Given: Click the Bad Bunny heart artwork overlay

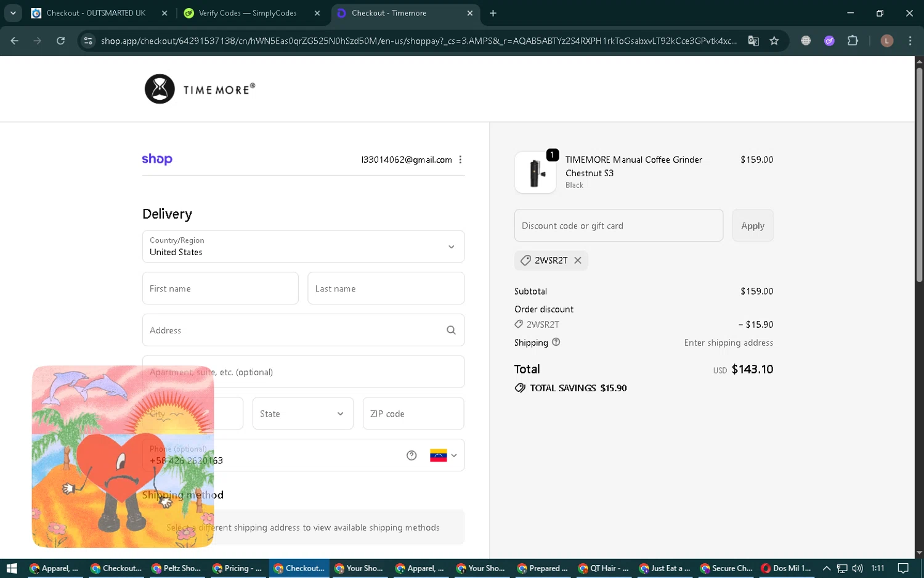Looking at the screenshot, I should coord(123,457).
